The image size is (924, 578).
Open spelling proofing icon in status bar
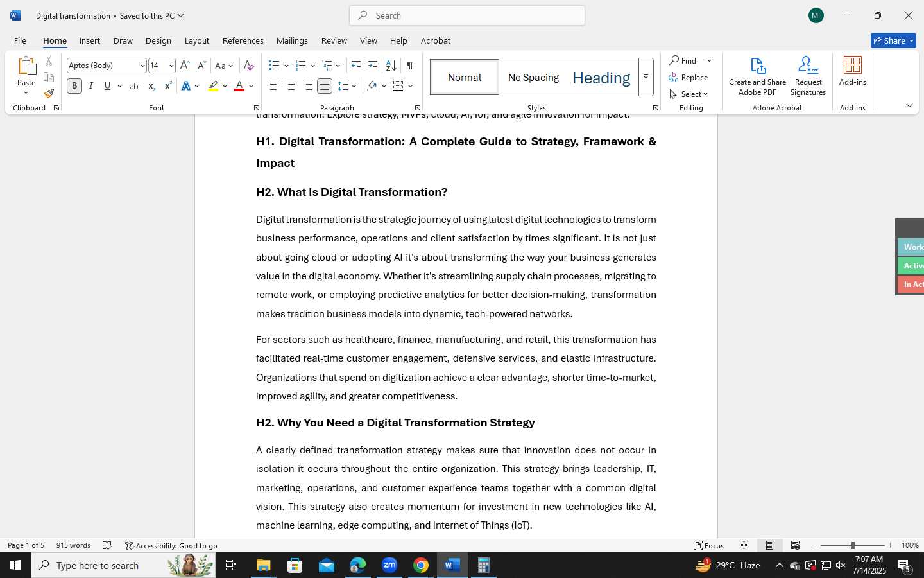pyautogui.click(x=107, y=545)
